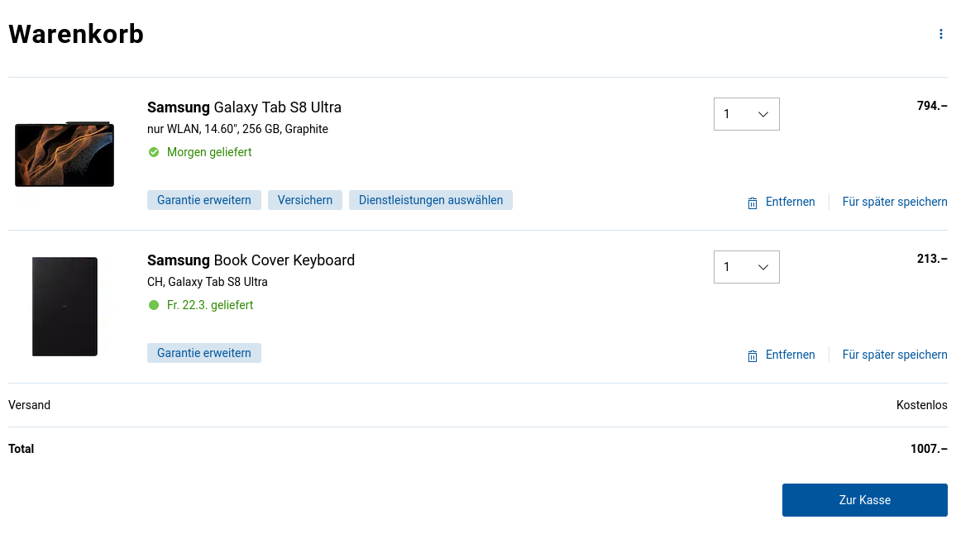Click green checkmark beside Morgen geliefert
Screen dimensions: 980x553
[x=154, y=152]
